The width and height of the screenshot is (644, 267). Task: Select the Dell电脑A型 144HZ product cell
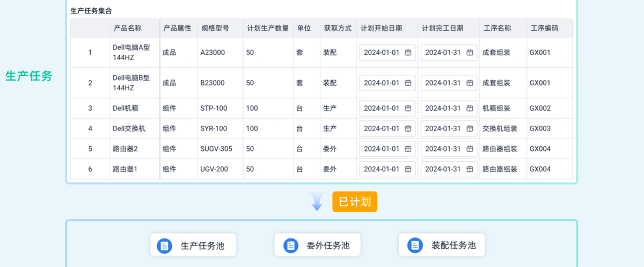(x=135, y=52)
